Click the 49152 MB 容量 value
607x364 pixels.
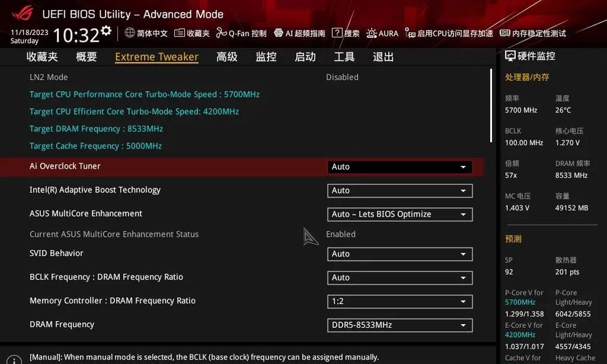tap(572, 208)
